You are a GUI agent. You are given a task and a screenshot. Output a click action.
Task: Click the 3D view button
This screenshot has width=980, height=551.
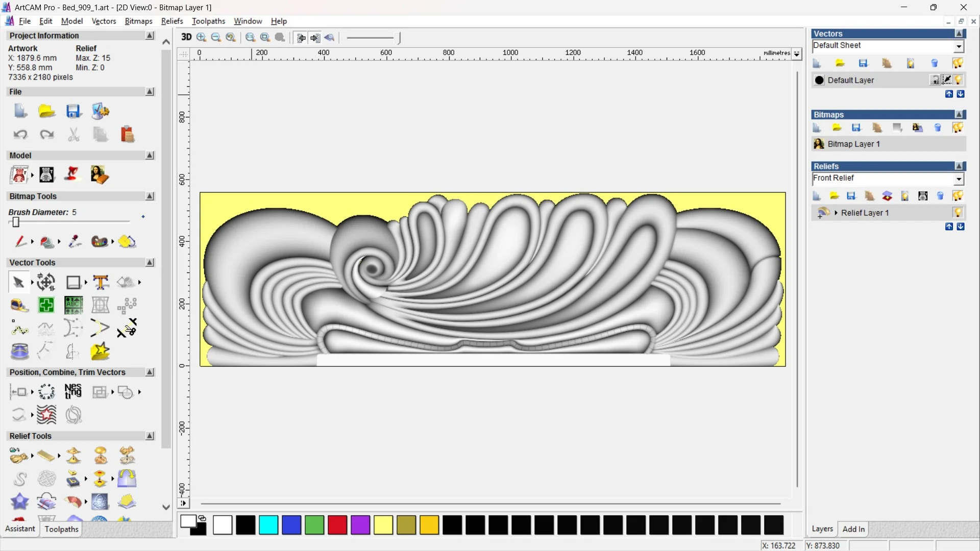pos(186,37)
